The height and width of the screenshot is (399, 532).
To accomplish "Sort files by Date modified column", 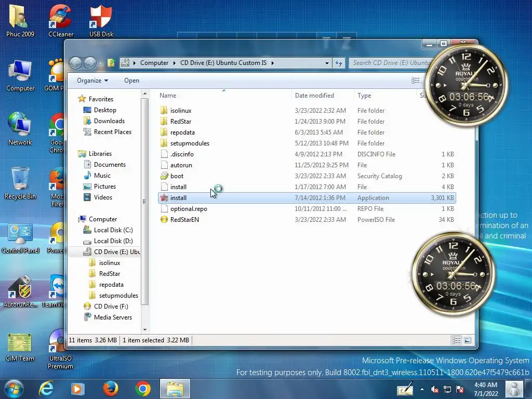I will (x=322, y=96).
